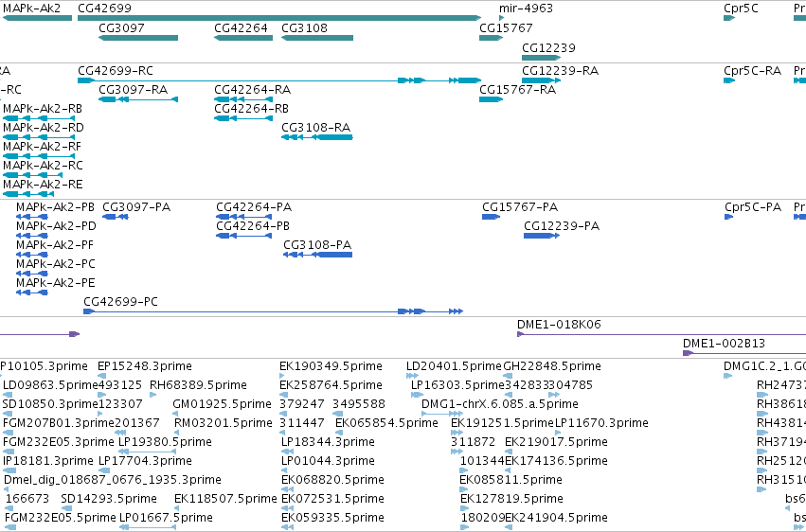Select the EK190349.5prime EST label
Screen dimensions: 806x532
tap(331, 366)
